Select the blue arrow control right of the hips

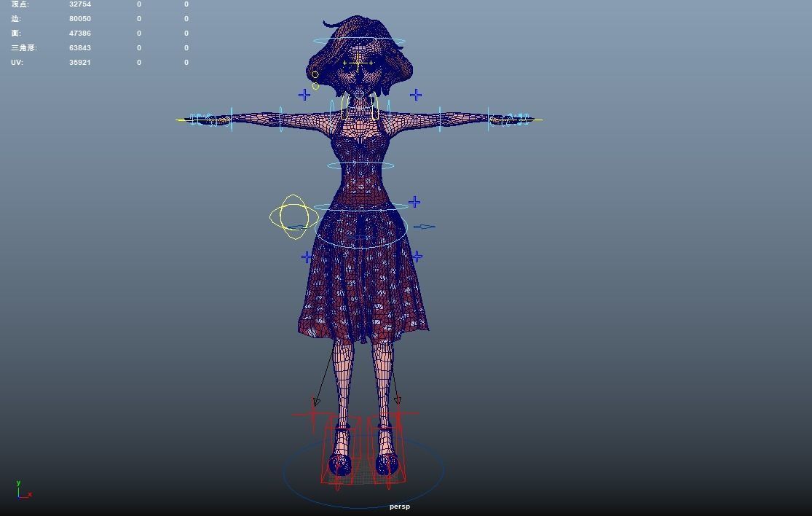424,227
